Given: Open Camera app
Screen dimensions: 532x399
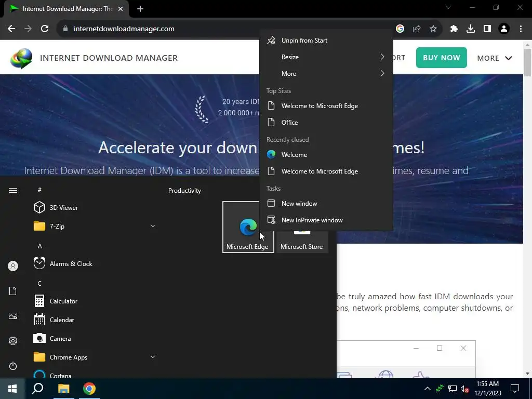Looking at the screenshot, I should point(94,339).
